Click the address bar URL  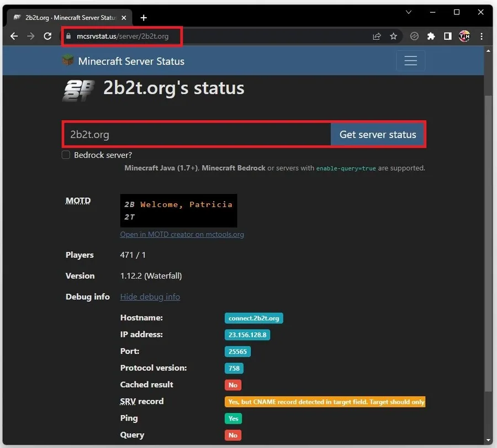123,36
